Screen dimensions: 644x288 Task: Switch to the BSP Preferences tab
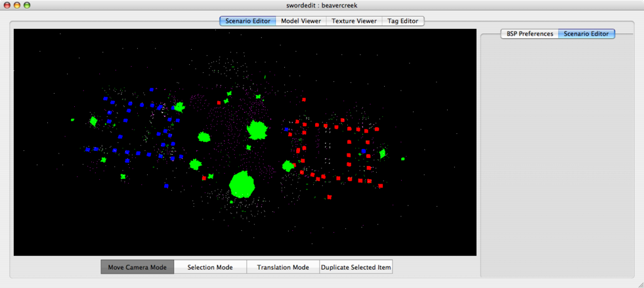point(530,34)
